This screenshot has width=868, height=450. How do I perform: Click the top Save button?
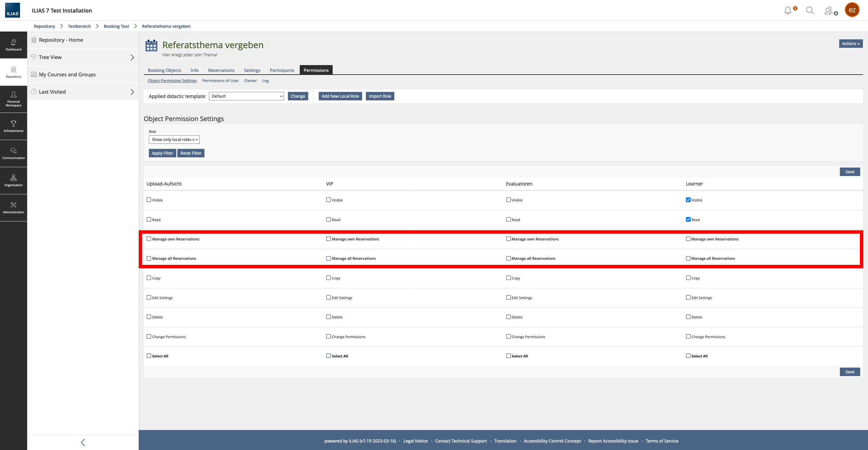[x=849, y=172]
